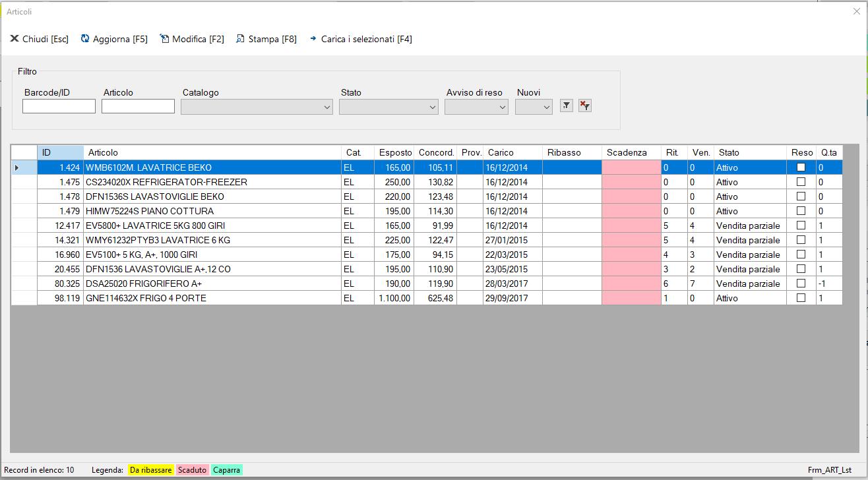Focus the Articolo filter input field

(x=138, y=106)
